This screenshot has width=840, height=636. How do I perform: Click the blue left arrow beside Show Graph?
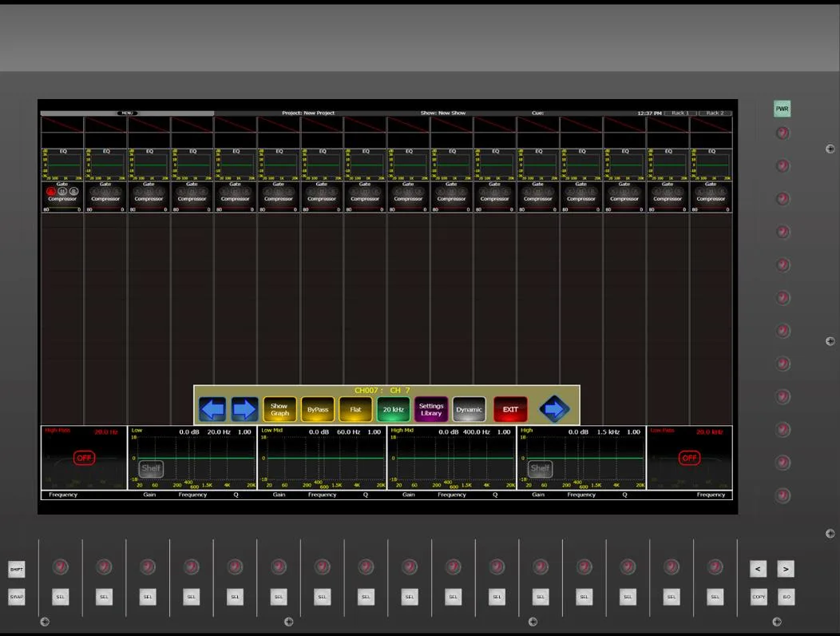point(212,409)
